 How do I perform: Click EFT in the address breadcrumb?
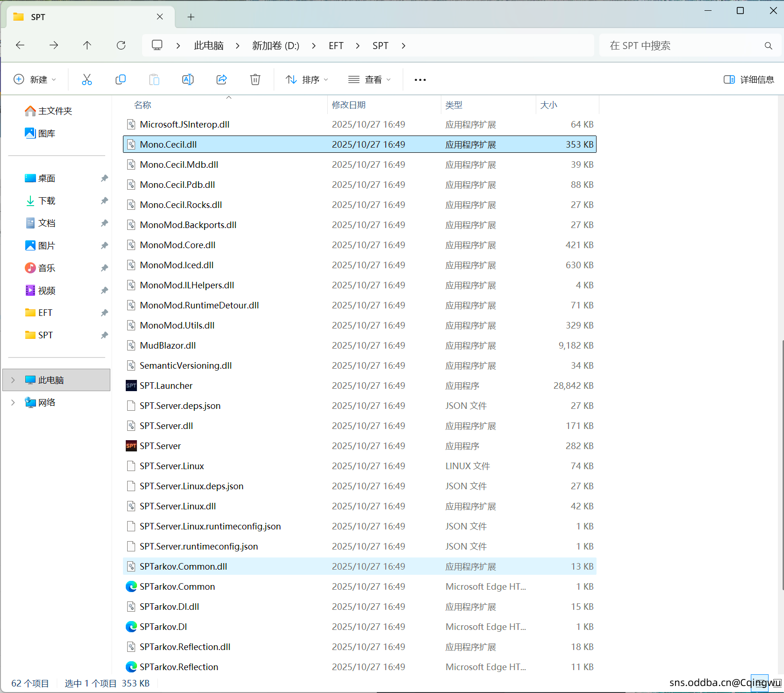point(336,45)
